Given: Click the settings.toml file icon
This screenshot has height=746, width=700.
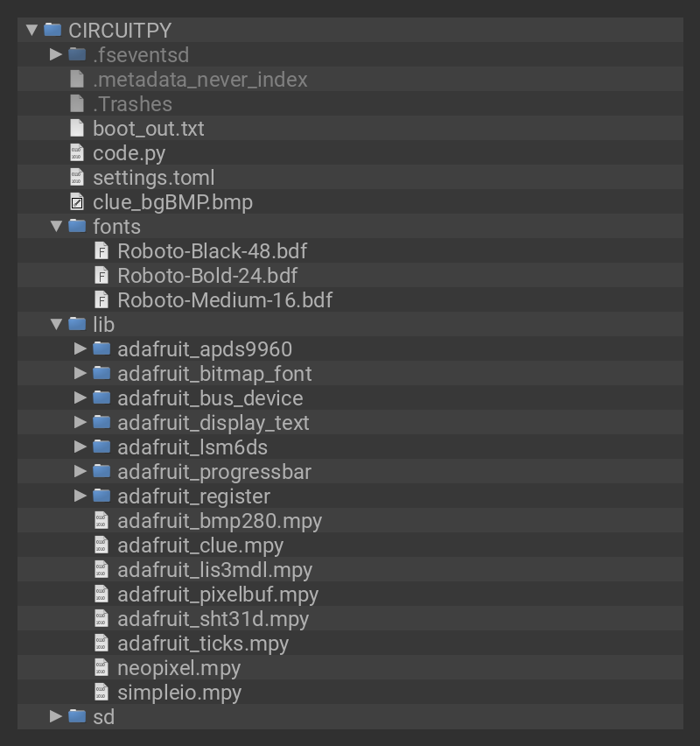Looking at the screenshot, I should click(x=77, y=178).
